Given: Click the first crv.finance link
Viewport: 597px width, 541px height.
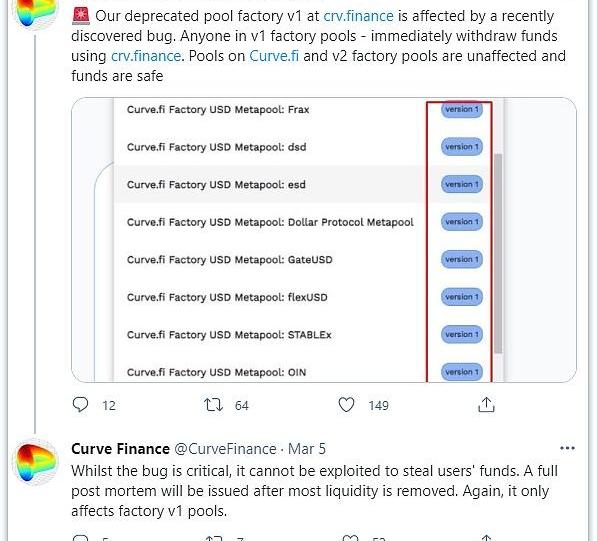Looking at the screenshot, I should click(358, 16).
